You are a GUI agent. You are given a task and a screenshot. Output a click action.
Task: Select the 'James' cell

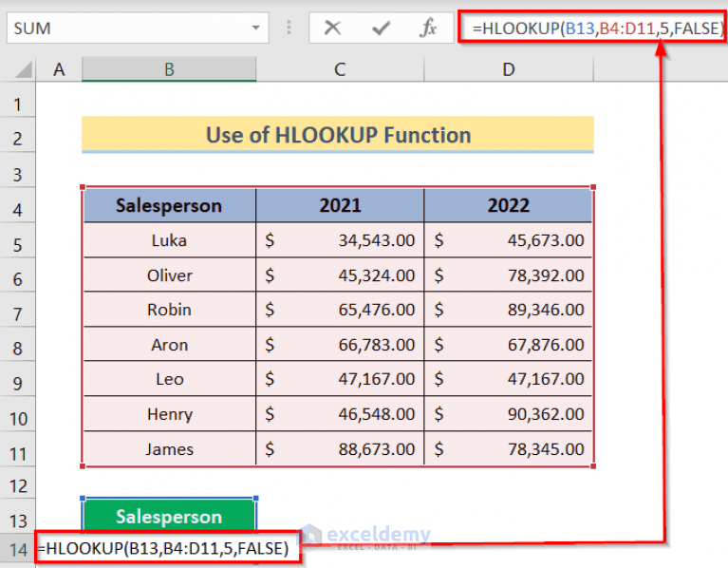169,449
